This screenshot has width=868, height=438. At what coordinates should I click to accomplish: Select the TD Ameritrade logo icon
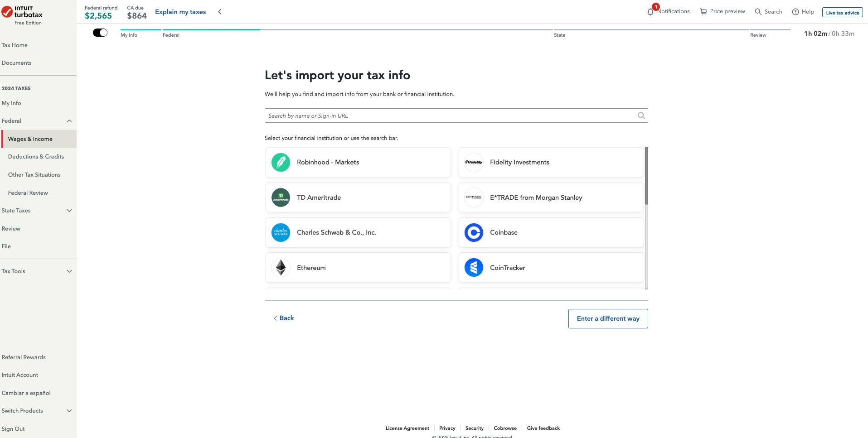pyautogui.click(x=281, y=197)
